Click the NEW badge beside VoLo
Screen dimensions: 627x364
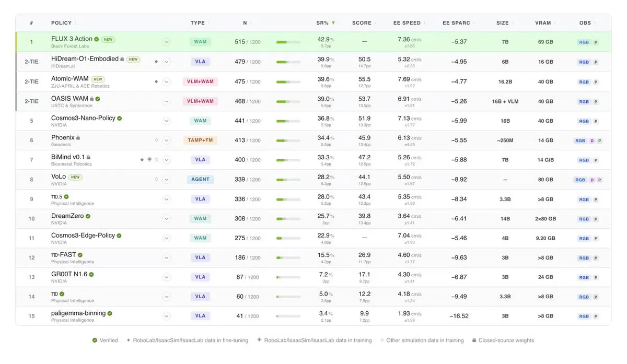(x=75, y=177)
